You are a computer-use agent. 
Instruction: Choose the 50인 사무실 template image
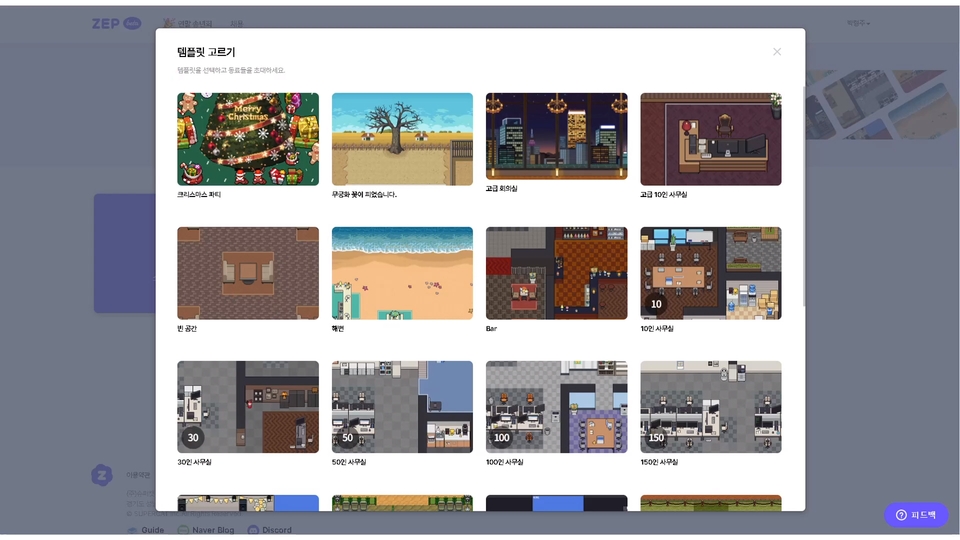[x=402, y=407]
